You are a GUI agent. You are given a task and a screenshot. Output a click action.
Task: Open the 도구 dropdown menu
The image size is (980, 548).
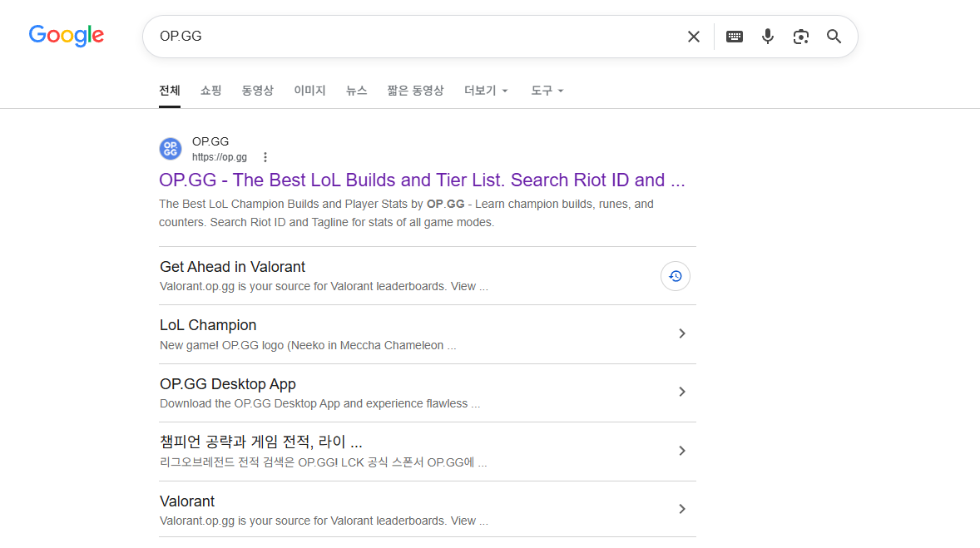(547, 91)
